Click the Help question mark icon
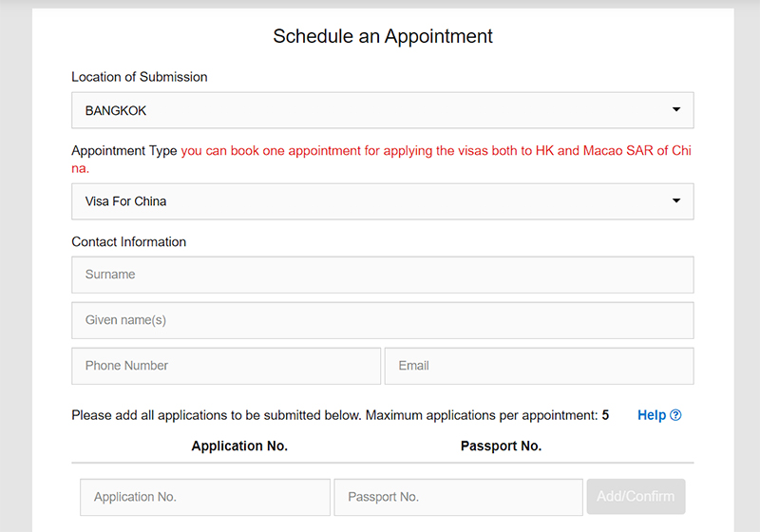The image size is (760, 532). click(675, 415)
